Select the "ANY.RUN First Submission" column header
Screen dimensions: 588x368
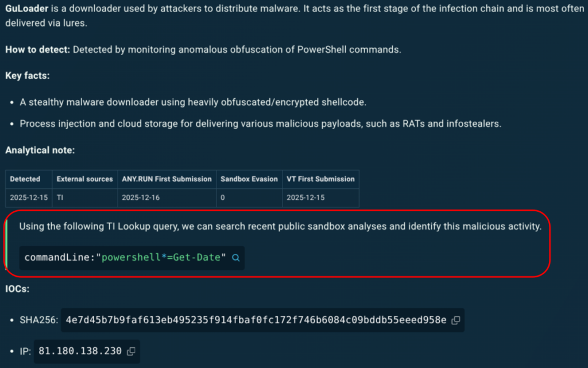(167, 179)
